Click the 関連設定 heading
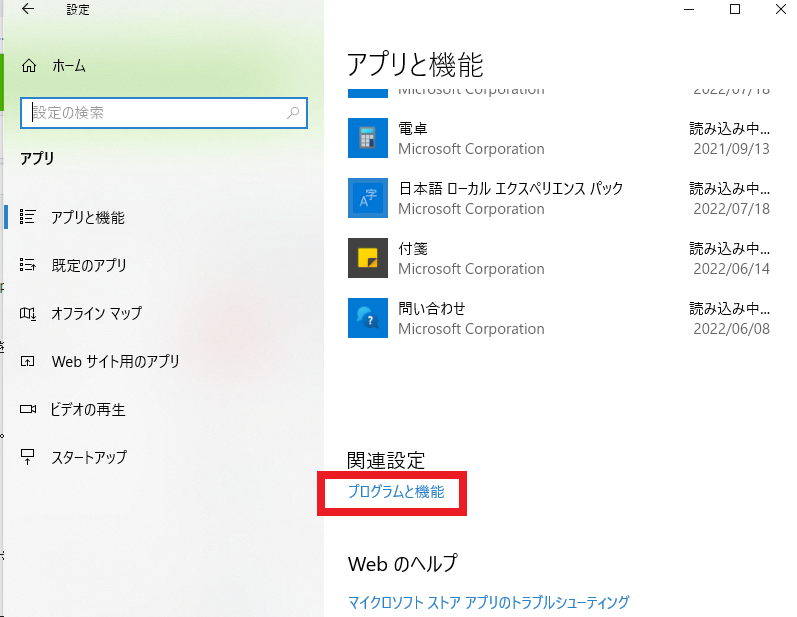Viewport: 797px width, 617px height. coord(386,461)
